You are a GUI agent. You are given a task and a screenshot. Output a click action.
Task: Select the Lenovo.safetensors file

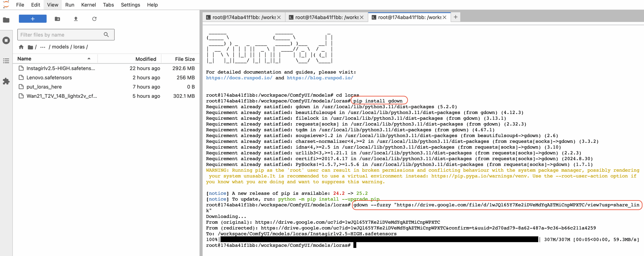click(x=49, y=77)
